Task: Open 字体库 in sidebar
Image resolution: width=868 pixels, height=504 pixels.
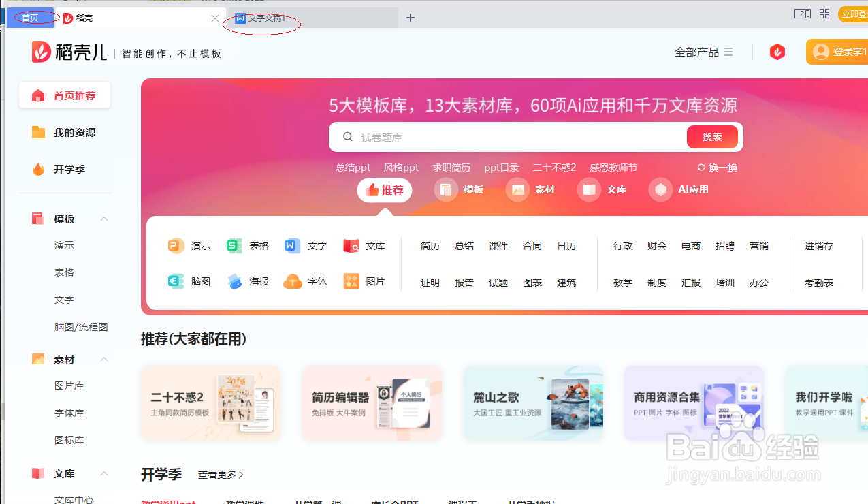Action: 69,413
